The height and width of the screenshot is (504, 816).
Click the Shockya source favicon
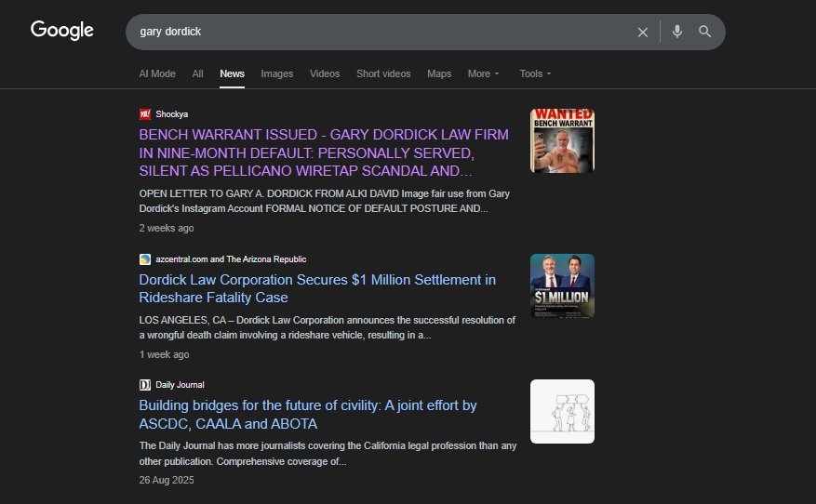tap(145, 114)
